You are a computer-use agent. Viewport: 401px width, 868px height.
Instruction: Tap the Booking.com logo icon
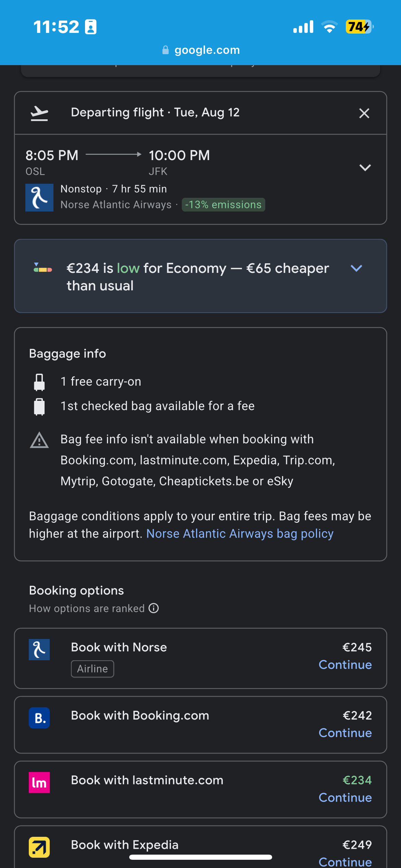39,718
